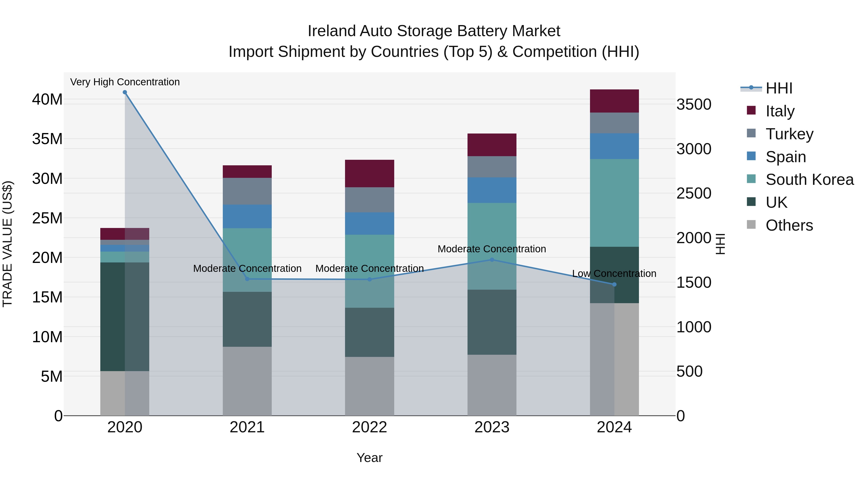Click the South Korea teal legend swatch
This screenshot has height=488, width=868.
751,179
